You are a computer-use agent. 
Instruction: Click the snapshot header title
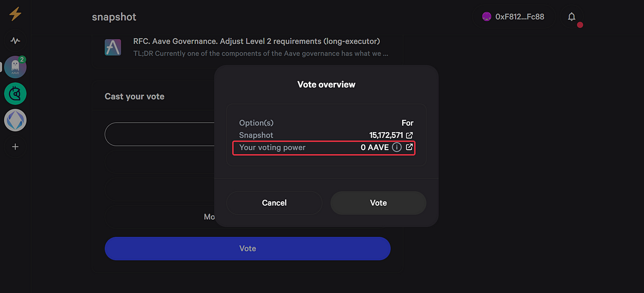coord(114,17)
